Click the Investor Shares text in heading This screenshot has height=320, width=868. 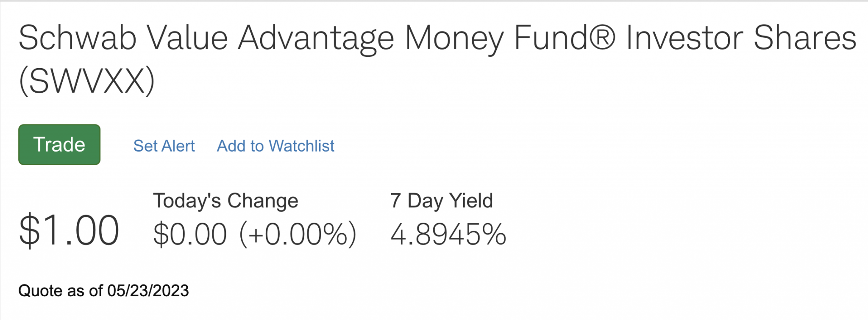coord(741,38)
